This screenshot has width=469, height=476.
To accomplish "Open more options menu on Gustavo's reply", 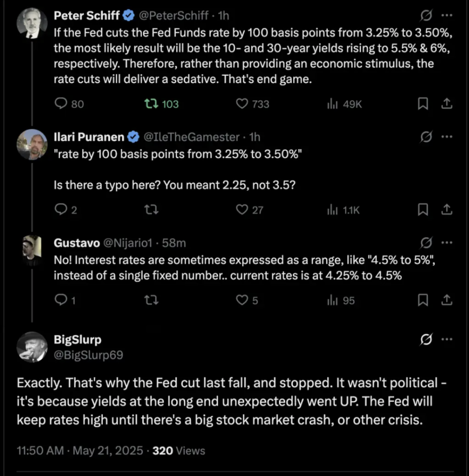I will pos(447,242).
